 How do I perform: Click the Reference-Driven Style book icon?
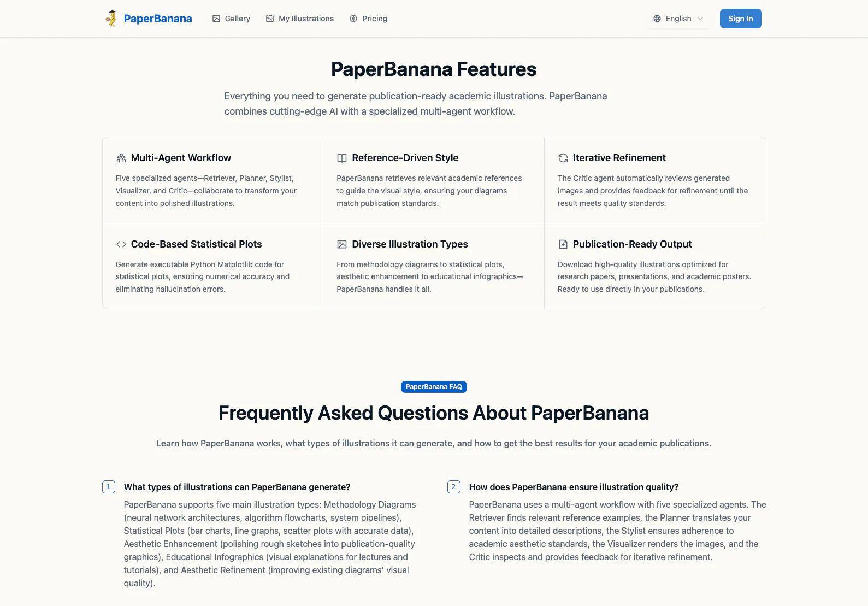342,158
